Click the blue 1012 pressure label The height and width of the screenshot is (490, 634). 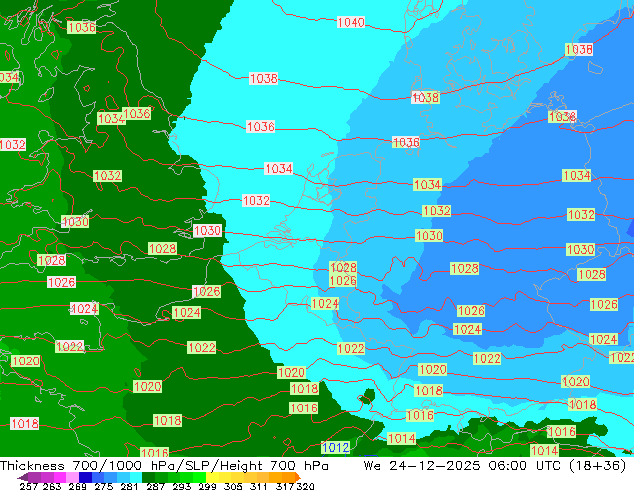pos(336,448)
